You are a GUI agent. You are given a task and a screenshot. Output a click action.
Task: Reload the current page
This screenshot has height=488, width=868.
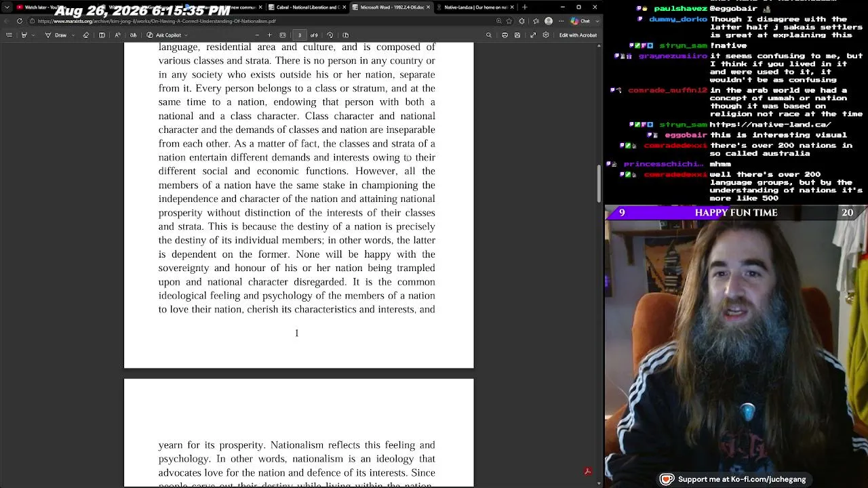coord(19,21)
